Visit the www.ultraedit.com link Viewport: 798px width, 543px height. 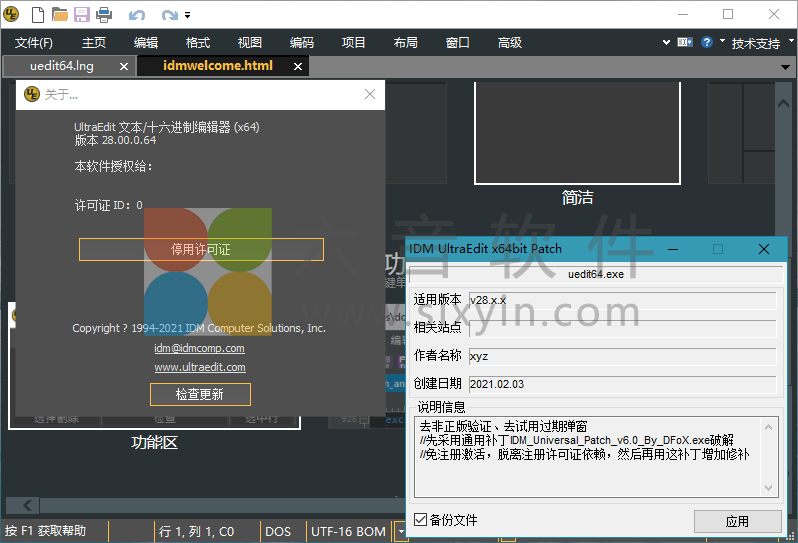coord(200,367)
